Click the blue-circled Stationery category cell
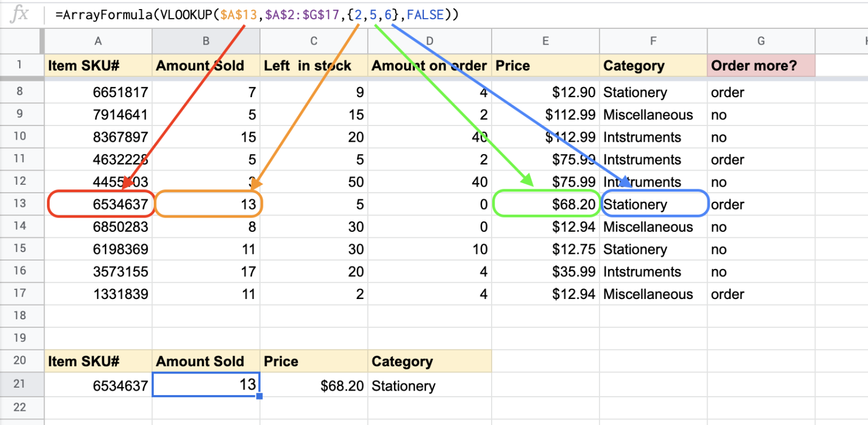The height and width of the screenshot is (425, 868). [654, 204]
